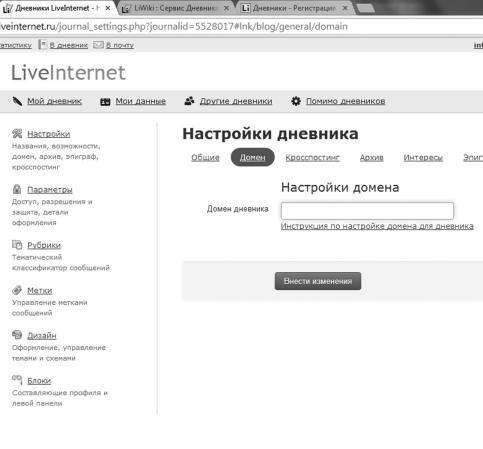Click the Рубрики sidebar icon
Image resolution: width=483 pixels, height=449 pixels.
point(17,245)
